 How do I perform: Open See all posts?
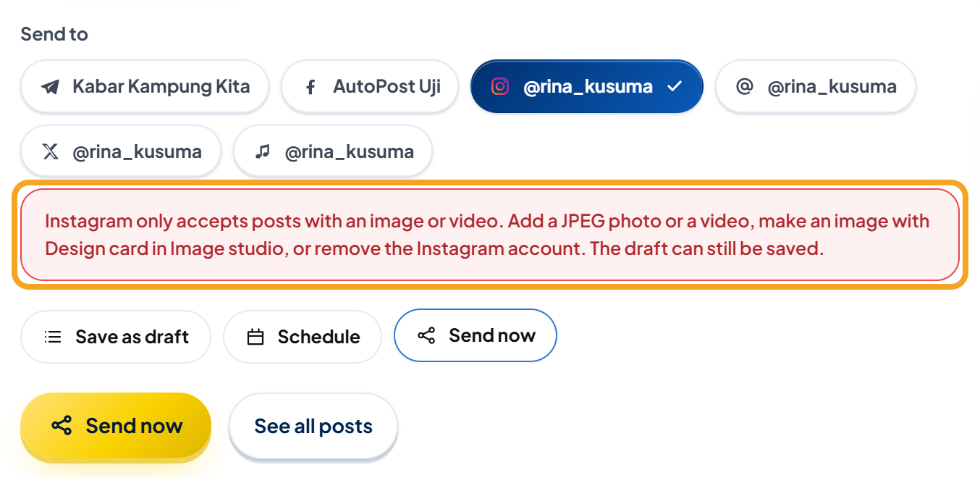pos(313,426)
